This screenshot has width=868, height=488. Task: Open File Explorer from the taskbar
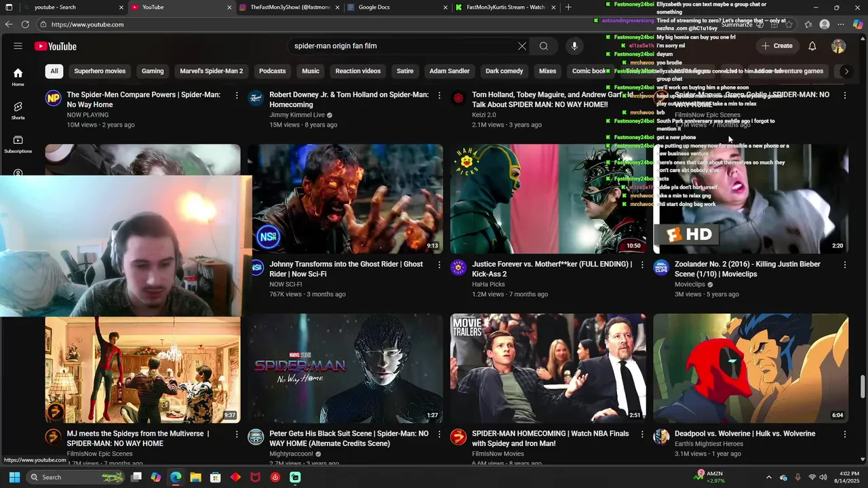[x=195, y=477]
